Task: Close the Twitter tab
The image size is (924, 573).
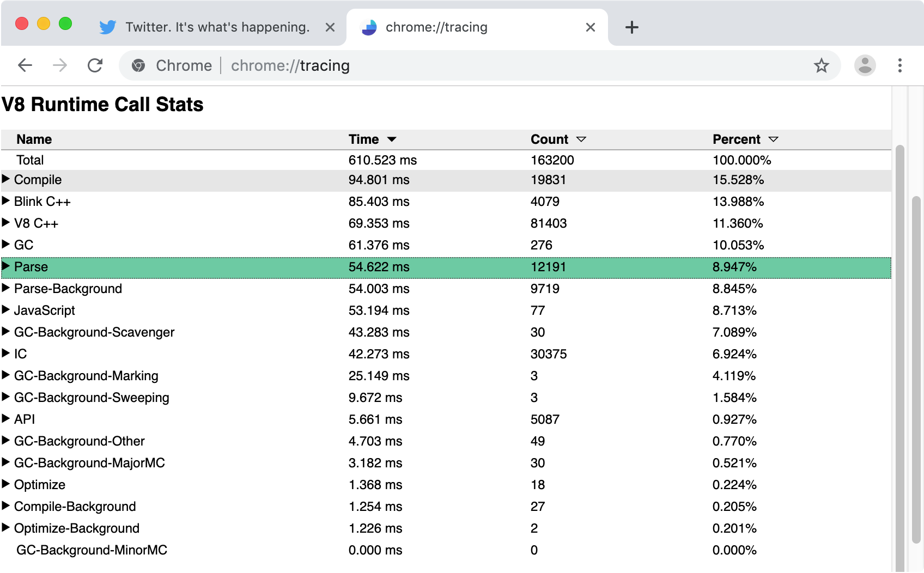Action: coord(330,27)
